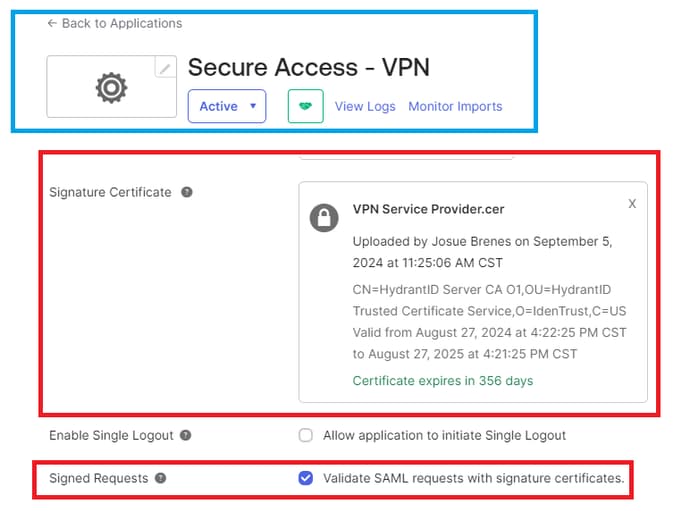
Task: Click the Active dropdown arrow
Action: pyautogui.click(x=253, y=106)
